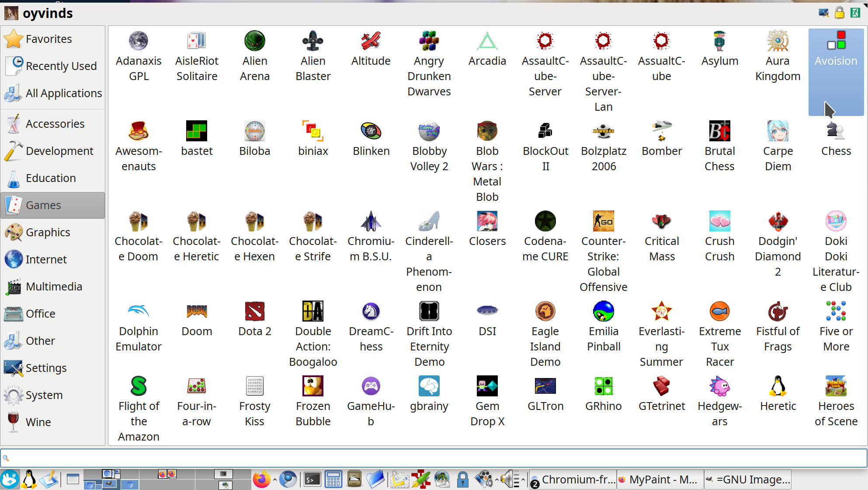This screenshot has width=868, height=490.
Task: Launch the Alien Arena game
Action: click(254, 57)
